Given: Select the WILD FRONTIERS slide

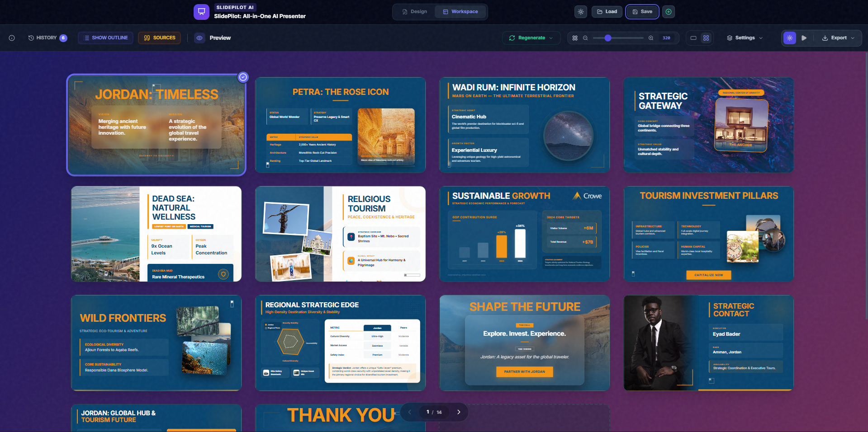Looking at the screenshot, I should click(x=157, y=343).
